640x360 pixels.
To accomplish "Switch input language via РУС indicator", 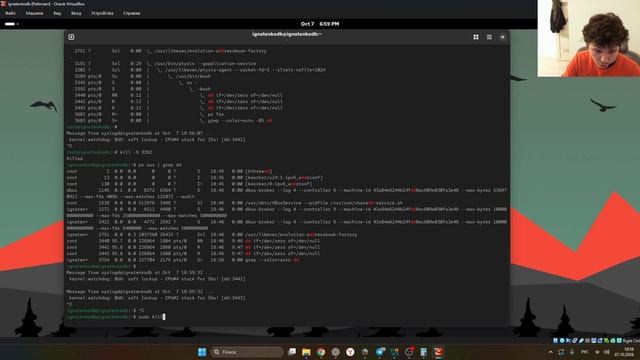I will pyautogui.click(x=584, y=352).
